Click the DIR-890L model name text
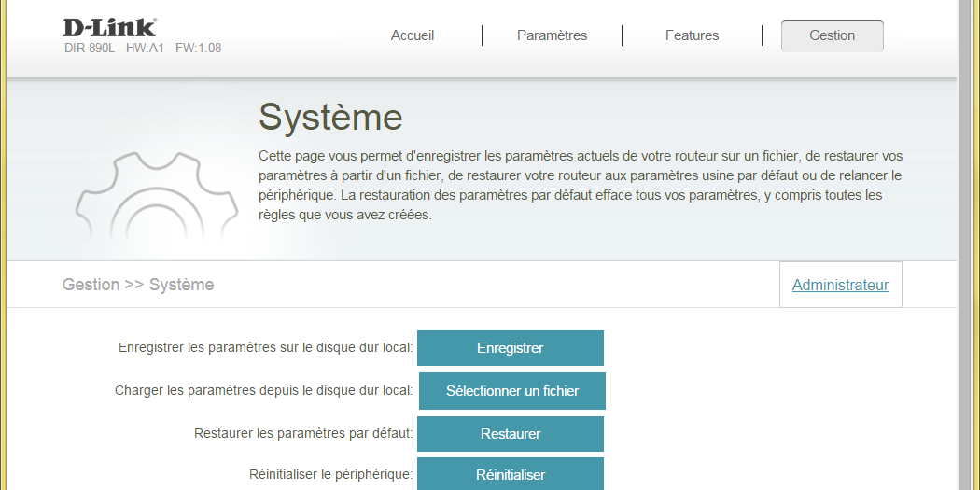The image size is (980, 490). click(90, 49)
